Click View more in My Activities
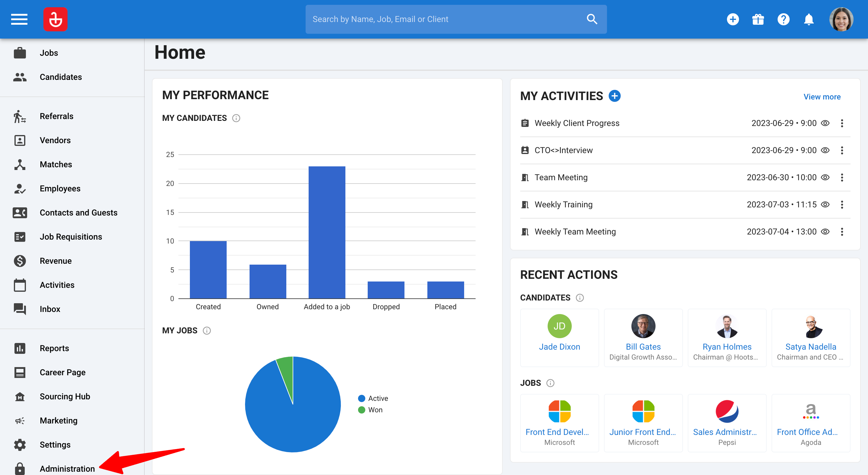Screen dimensions: 868x475 pyautogui.click(x=822, y=97)
